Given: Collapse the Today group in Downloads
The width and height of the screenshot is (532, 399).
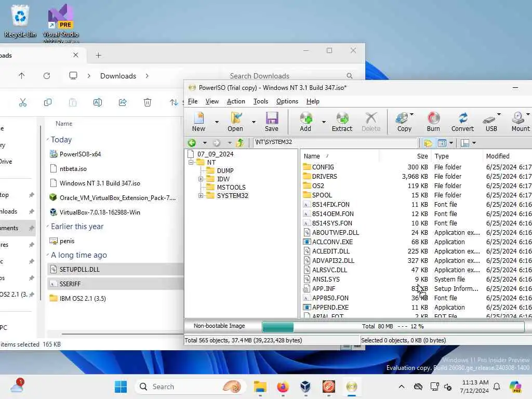Looking at the screenshot, I should tap(48, 139).
